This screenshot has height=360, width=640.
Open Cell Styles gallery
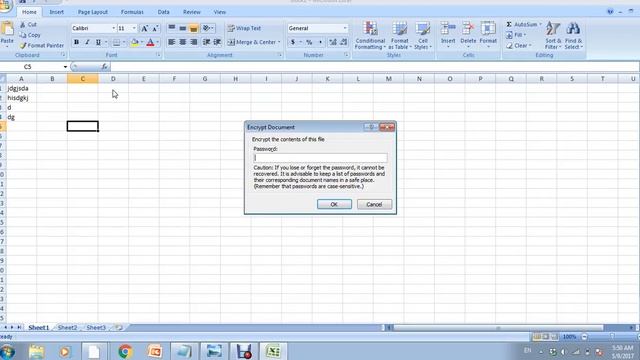point(423,35)
